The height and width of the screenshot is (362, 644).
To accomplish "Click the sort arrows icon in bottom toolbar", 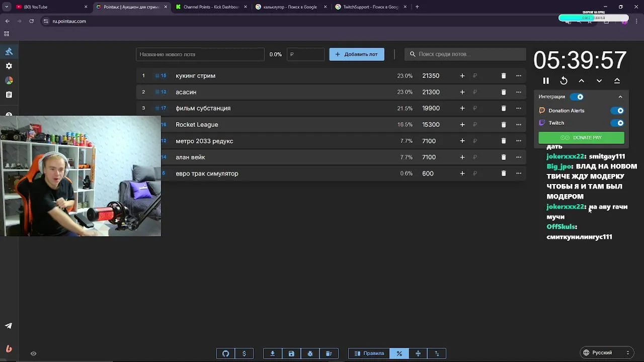I will (x=437, y=353).
